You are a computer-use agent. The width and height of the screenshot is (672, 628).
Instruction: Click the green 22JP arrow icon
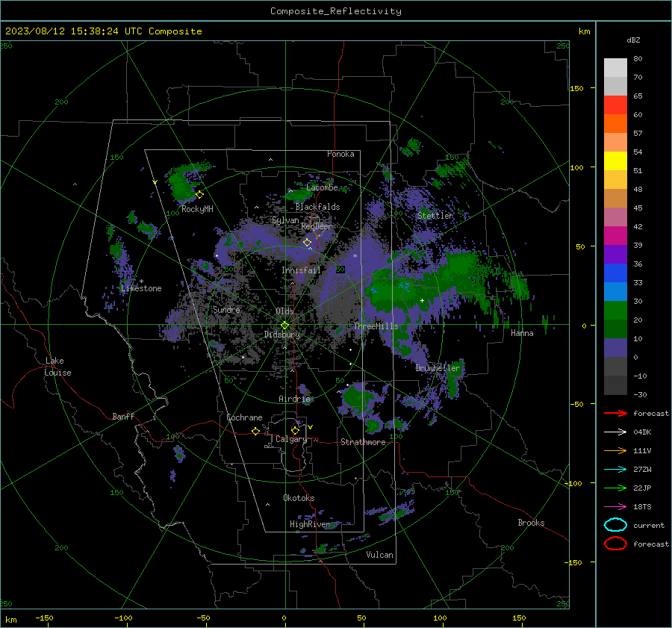point(615,488)
